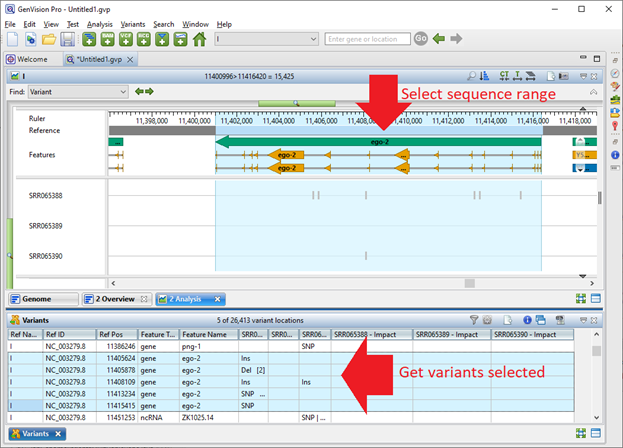Click the export page icon in Variants panel
Viewport: 623px width, 448px height.
(507, 320)
